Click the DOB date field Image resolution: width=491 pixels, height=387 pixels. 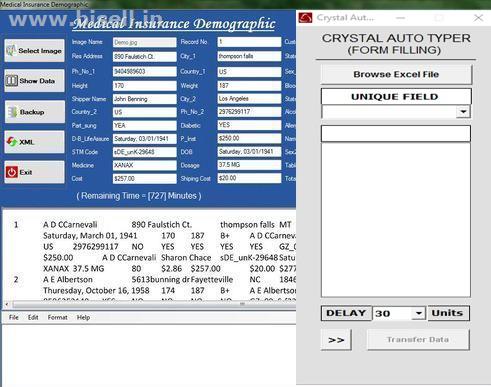[249, 152]
